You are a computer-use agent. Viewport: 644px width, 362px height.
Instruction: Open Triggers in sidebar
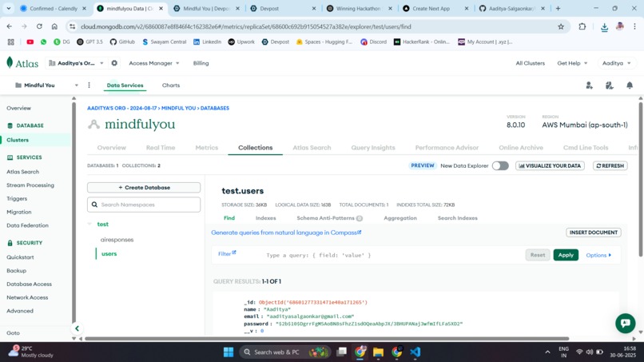tap(17, 198)
